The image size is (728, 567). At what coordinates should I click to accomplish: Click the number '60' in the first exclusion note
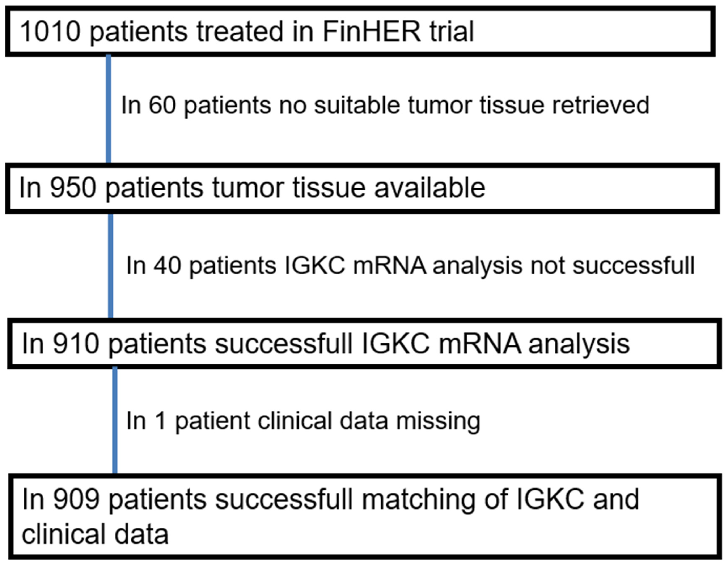tap(162, 105)
